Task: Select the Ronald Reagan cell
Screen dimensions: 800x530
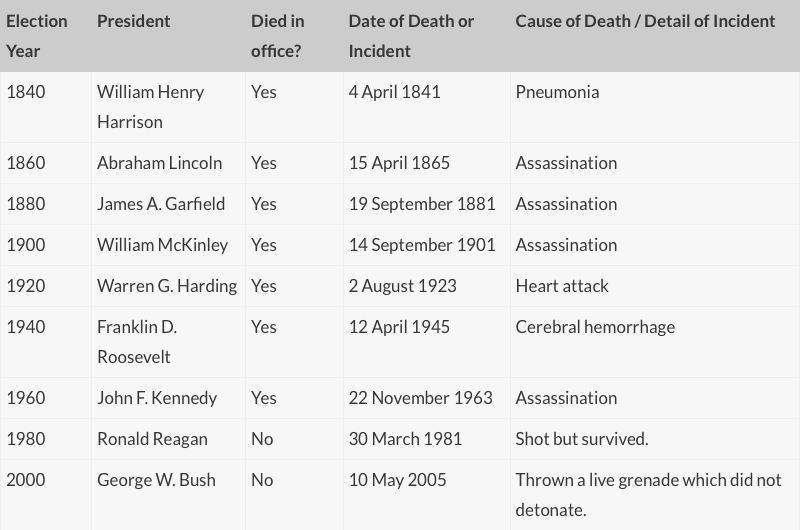Action: [x=152, y=439]
